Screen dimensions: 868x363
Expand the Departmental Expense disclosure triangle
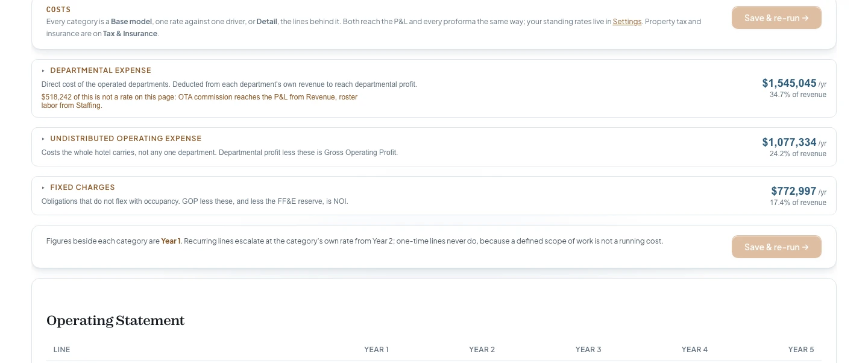[x=43, y=71]
